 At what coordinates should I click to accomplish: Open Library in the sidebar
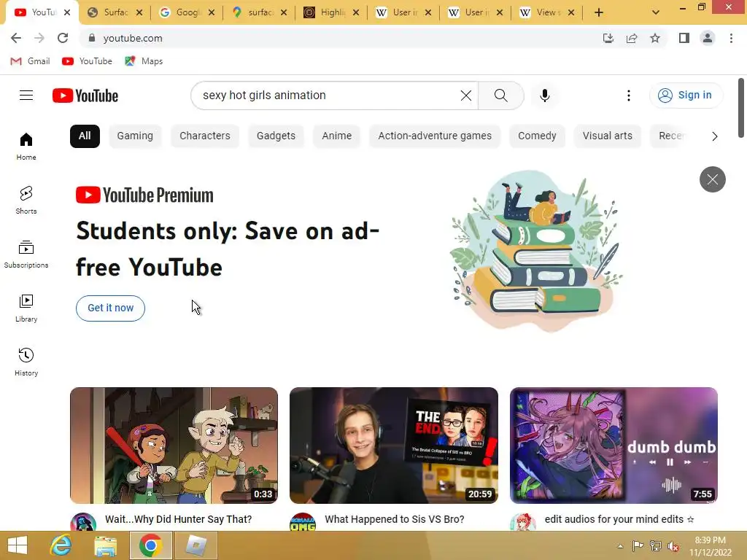click(26, 308)
